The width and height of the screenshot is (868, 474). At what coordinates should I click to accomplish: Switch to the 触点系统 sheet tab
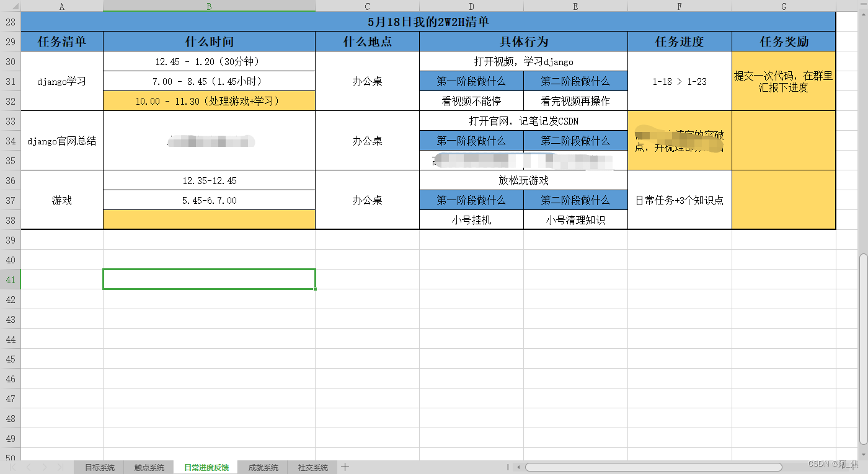[x=149, y=468]
